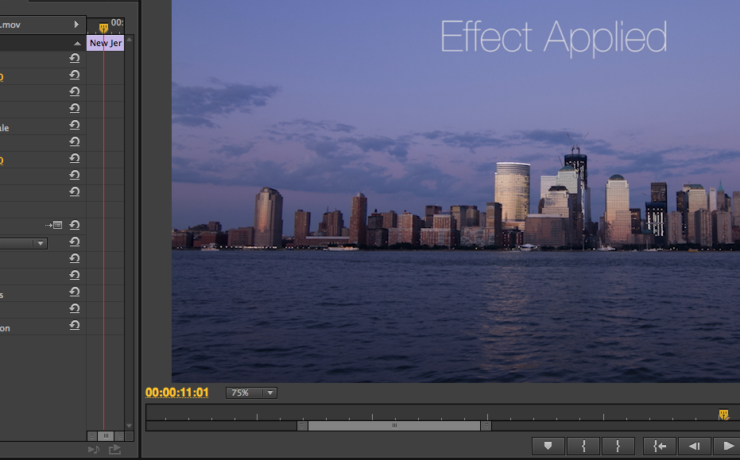This screenshot has height=460, width=740.
Task: Select the New Jer clip in effect timeline
Action: (105, 43)
